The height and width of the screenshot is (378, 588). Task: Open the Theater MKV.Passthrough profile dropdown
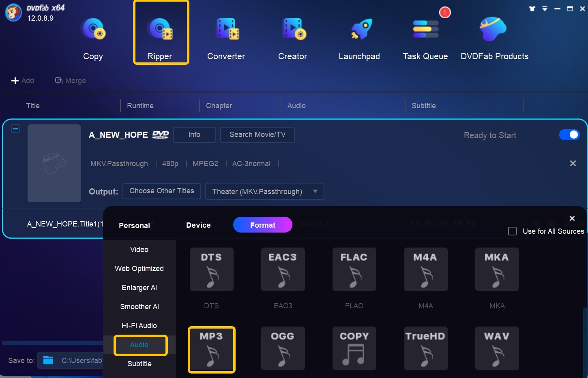coord(264,191)
